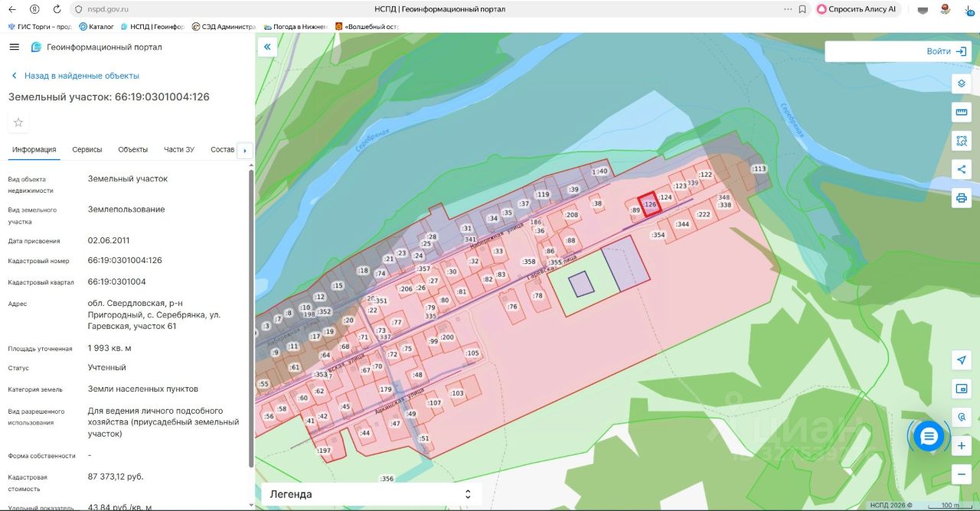
Task: Select parcel :103 on the map
Action: (457, 393)
